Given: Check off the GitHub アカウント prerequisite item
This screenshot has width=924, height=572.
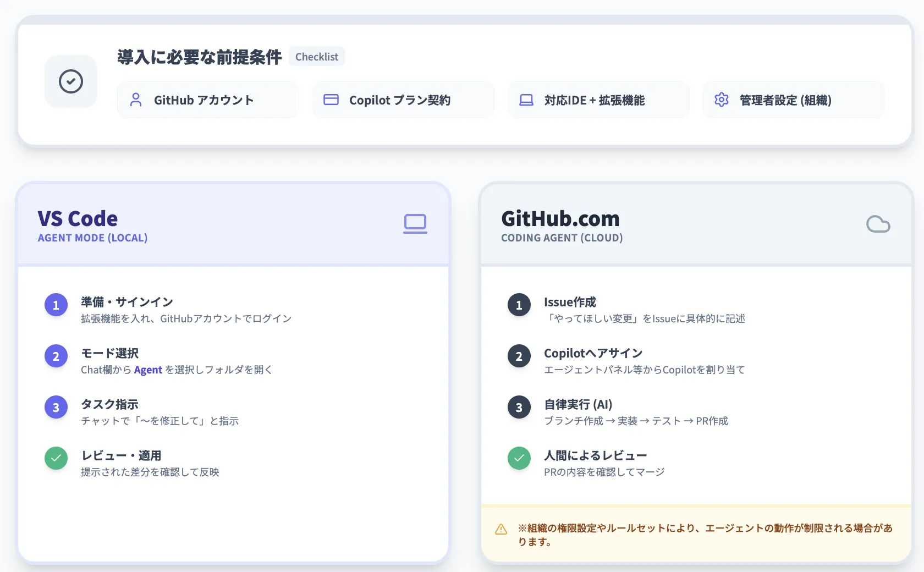Looking at the screenshot, I should [x=208, y=100].
